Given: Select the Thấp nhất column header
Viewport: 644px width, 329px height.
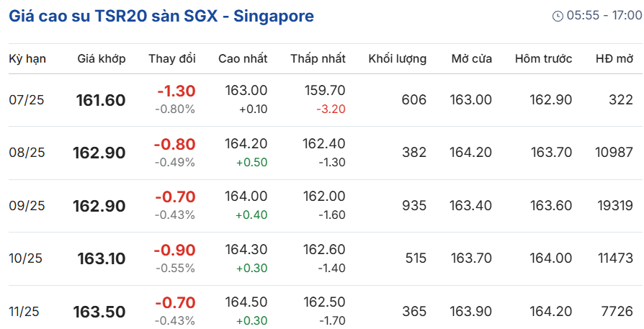Looking at the screenshot, I should pyautogui.click(x=318, y=58).
